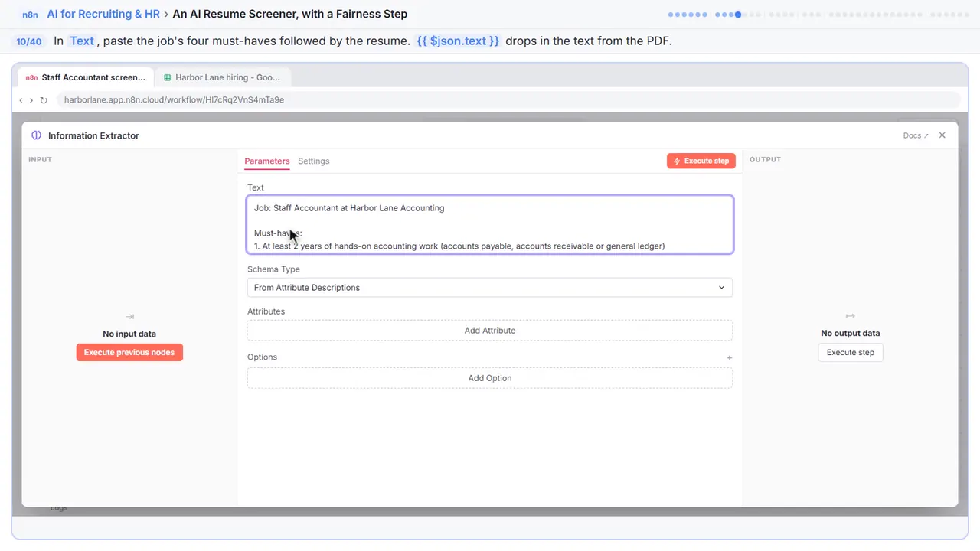
Task: Click the highlighted Text word in instructions
Action: pyautogui.click(x=82, y=41)
